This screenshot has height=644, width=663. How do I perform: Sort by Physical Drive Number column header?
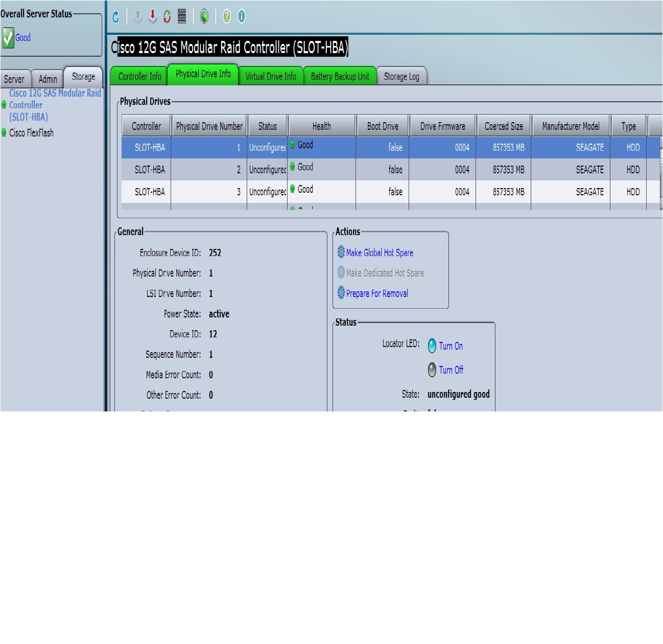(209, 126)
